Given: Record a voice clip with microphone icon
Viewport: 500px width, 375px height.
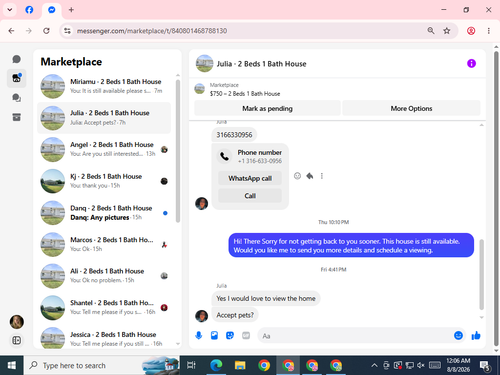Looking at the screenshot, I should click(x=199, y=335).
